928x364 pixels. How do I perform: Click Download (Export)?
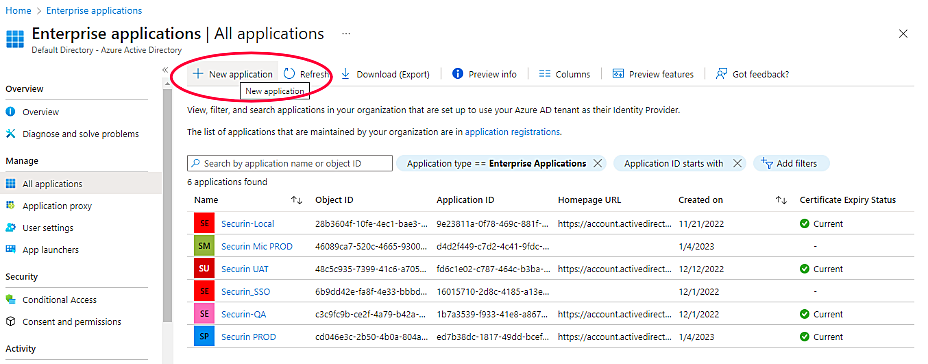point(385,74)
